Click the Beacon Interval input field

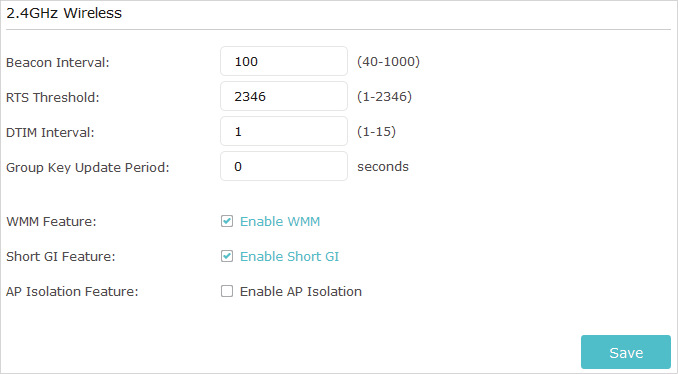(x=284, y=61)
